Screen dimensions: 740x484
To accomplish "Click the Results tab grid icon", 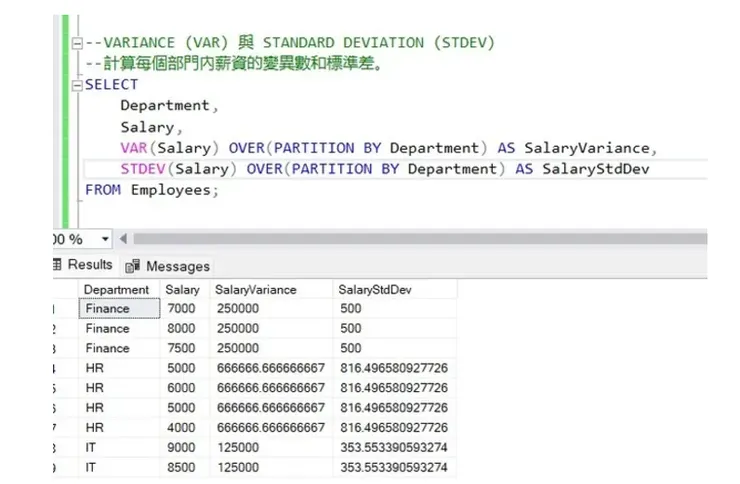I will (57, 264).
